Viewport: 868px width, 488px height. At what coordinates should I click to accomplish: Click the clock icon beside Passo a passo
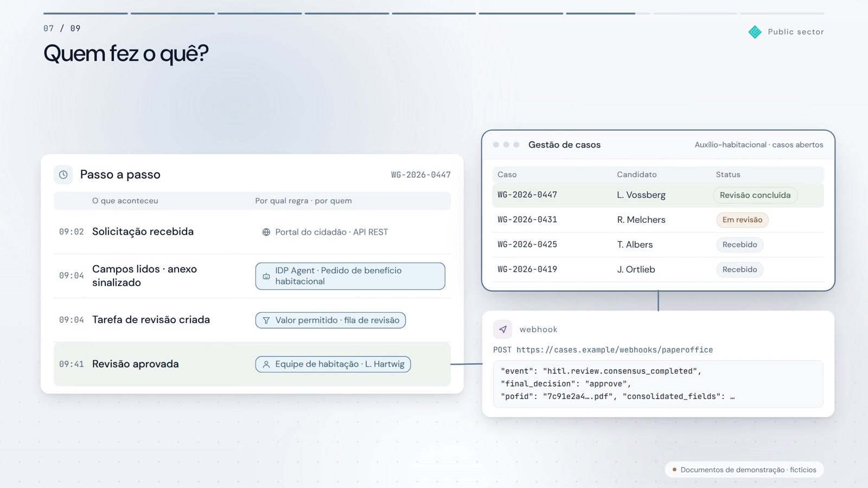pyautogui.click(x=63, y=175)
